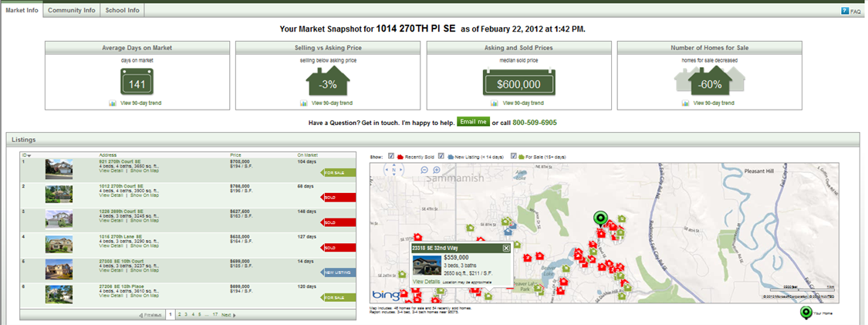Click the 921 270th Court SE thumbnail
Image resolution: width=868 pixels, height=325 pixels.
coord(59,168)
